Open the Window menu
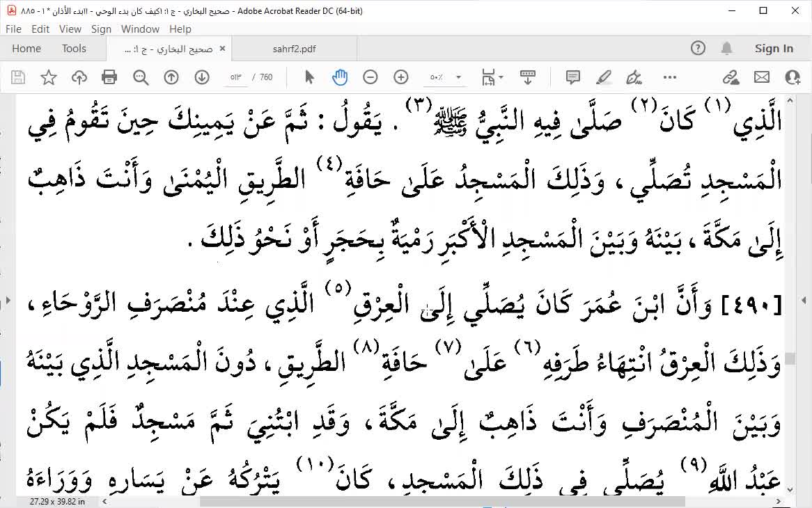The image size is (812, 508). click(140, 29)
